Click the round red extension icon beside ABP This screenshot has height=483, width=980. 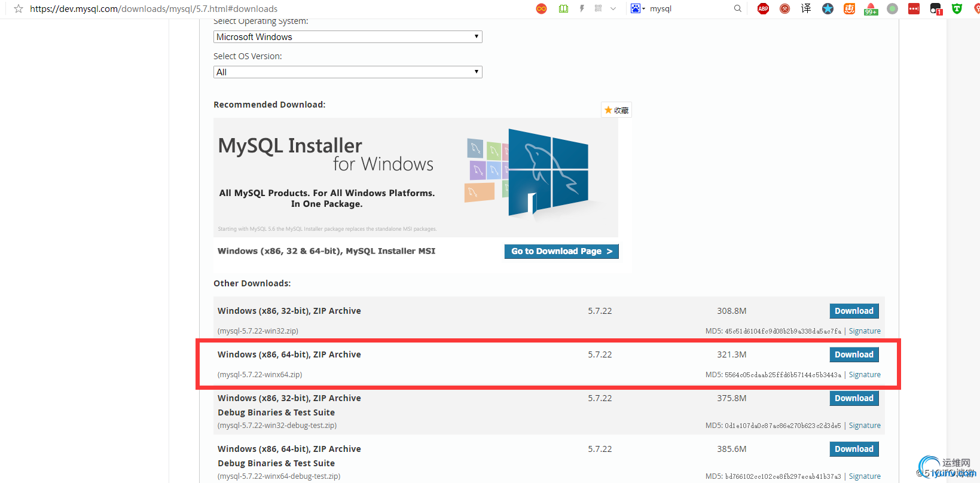pos(784,8)
